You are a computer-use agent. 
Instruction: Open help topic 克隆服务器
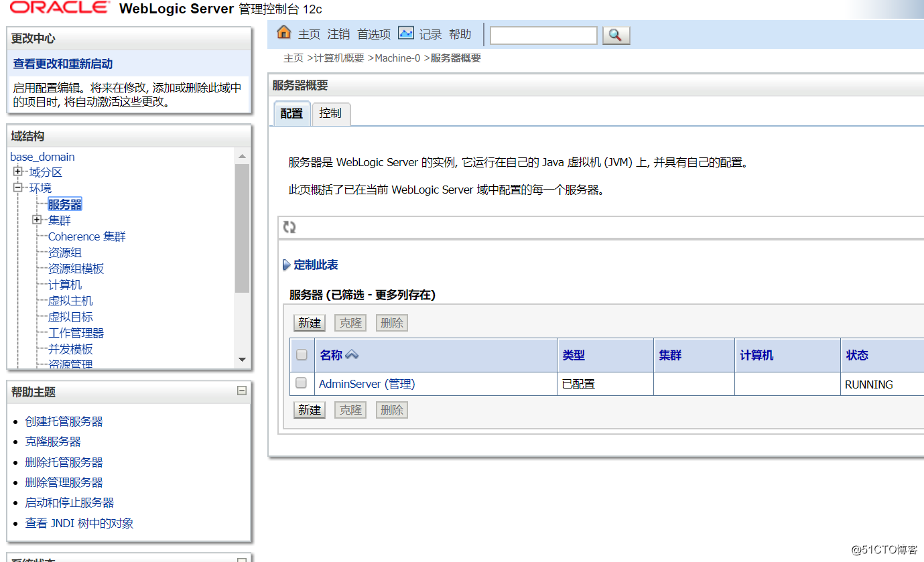pos(53,441)
